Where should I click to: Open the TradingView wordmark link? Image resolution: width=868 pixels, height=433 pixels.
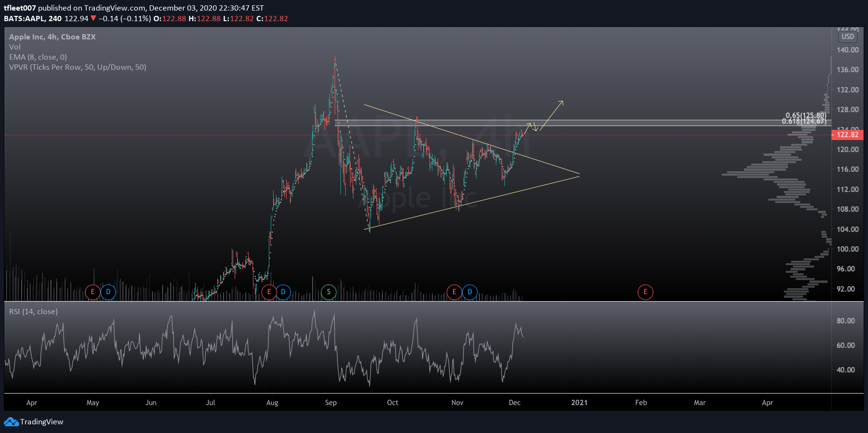pyautogui.click(x=42, y=422)
